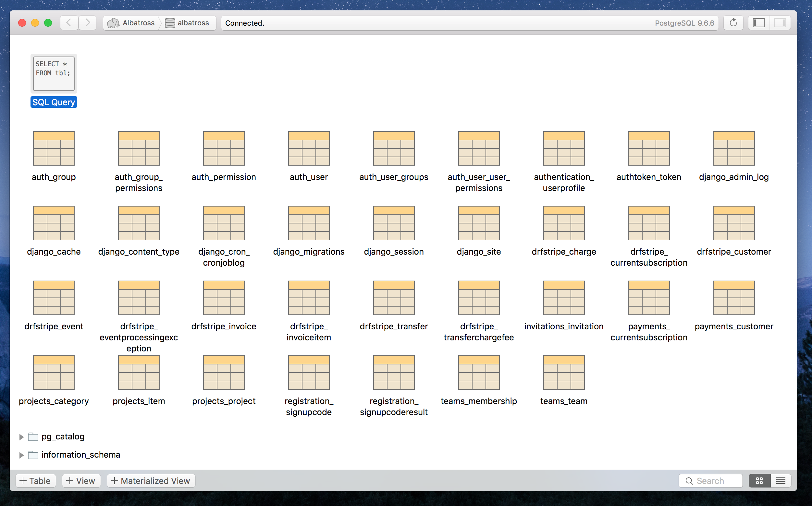Viewport: 812px width, 506px height.
Task: Select the auth_user table icon
Action: pyautogui.click(x=309, y=148)
